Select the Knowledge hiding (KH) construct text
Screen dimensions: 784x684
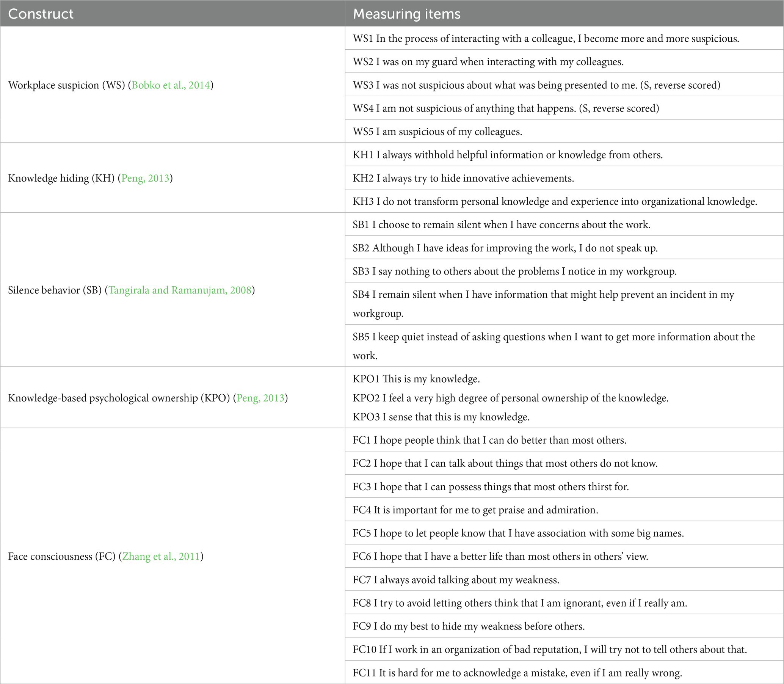tap(61, 178)
